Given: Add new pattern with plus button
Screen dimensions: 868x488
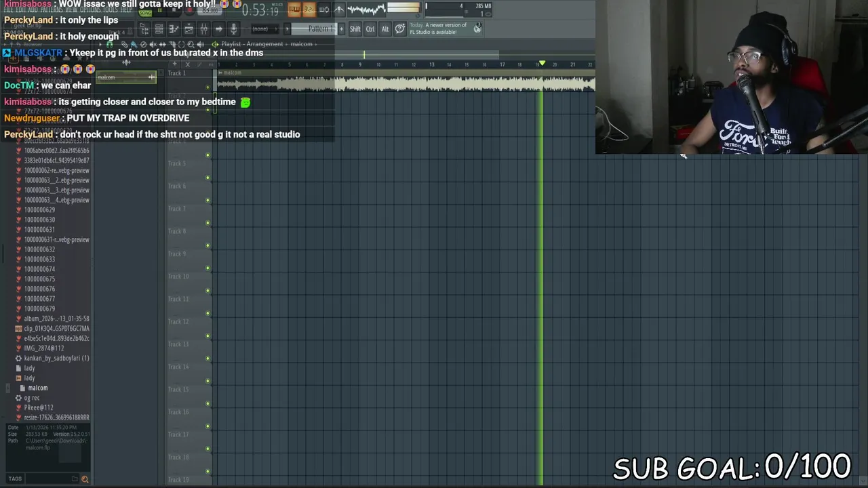Looking at the screenshot, I should pos(341,28).
